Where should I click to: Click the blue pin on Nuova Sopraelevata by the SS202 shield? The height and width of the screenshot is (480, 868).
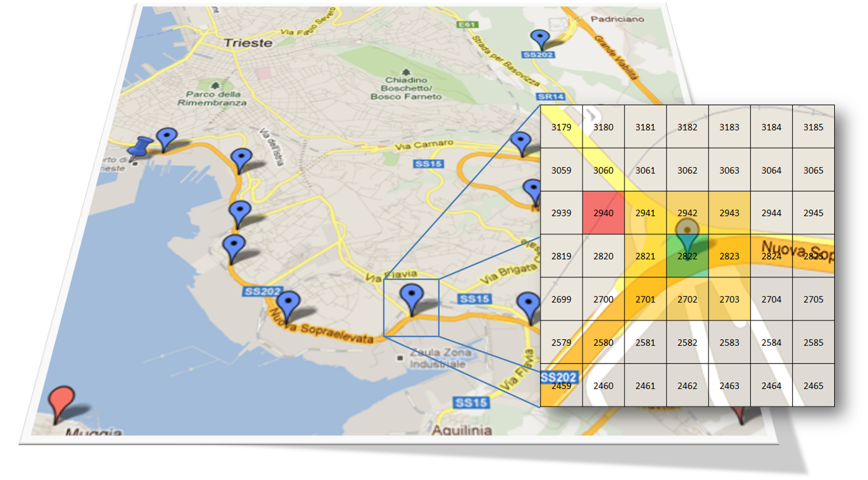[x=288, y=307]
